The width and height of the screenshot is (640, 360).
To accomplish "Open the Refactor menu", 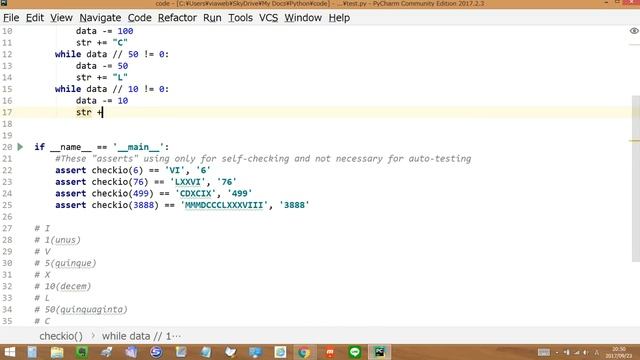I will [x=177, y=18].
